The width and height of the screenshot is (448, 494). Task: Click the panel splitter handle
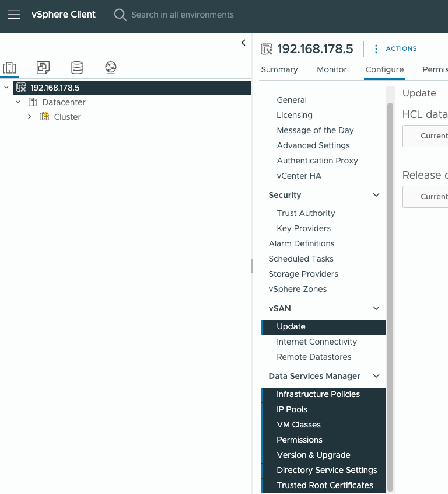[252, 266]
